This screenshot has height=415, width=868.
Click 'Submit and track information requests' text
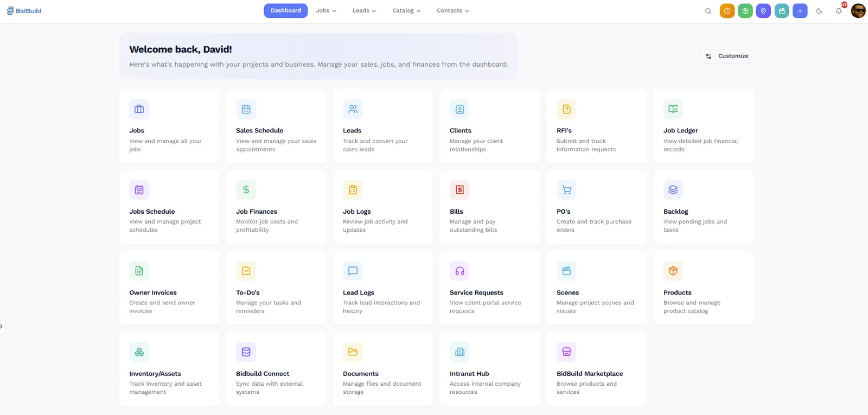(x=586, y=145)
